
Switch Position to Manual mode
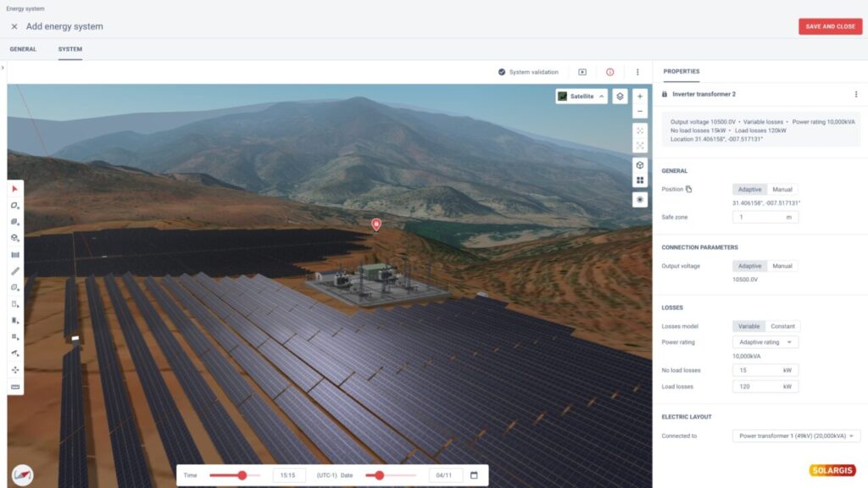(x=782, y=188)
